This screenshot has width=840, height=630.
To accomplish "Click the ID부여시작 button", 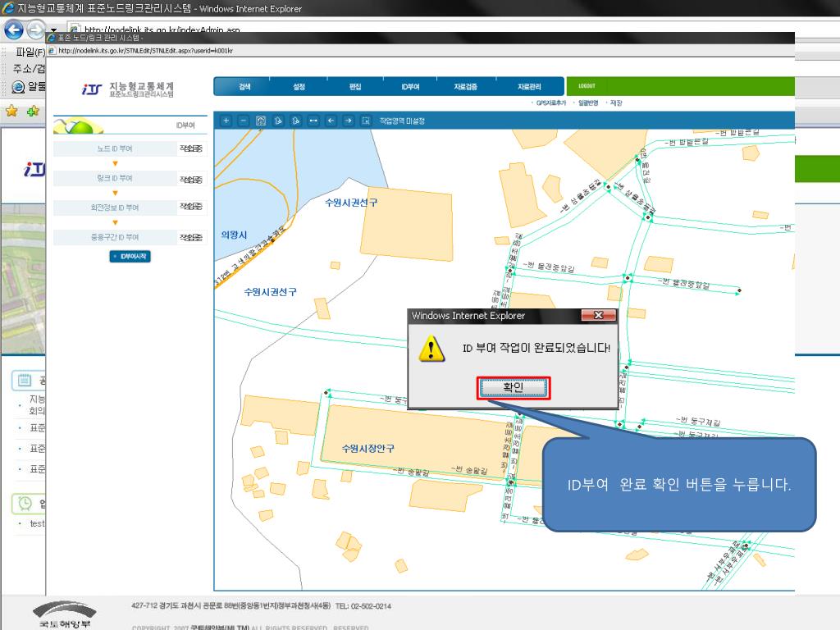I will coord(130,257).
